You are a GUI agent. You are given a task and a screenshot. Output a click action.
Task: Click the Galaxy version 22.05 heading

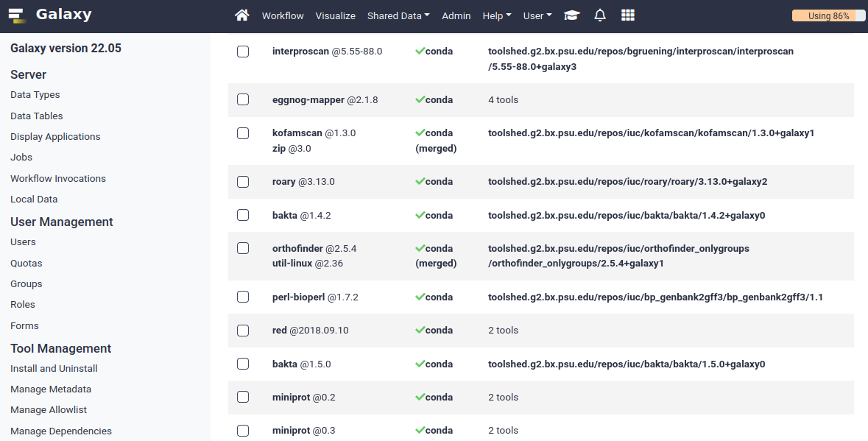[x=66, y=48]
